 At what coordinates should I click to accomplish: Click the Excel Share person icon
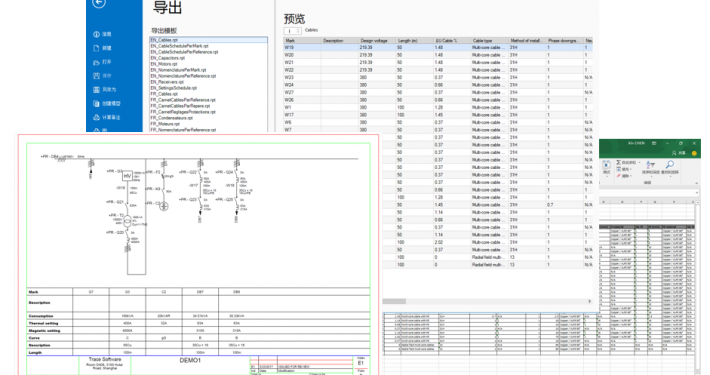click(674, 153)
